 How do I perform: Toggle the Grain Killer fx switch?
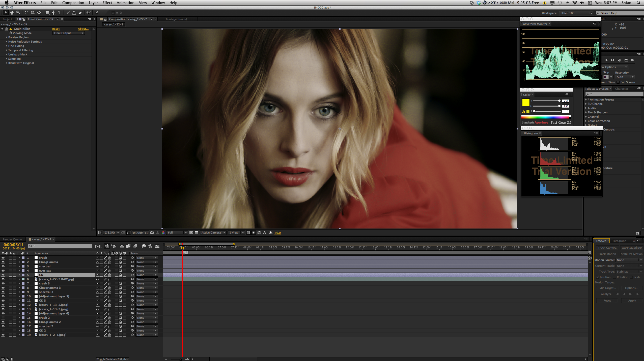[x=6, y=29]
